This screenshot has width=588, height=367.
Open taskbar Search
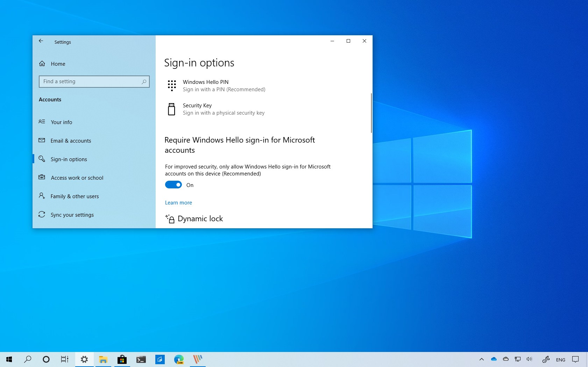[x=28, y=359]
